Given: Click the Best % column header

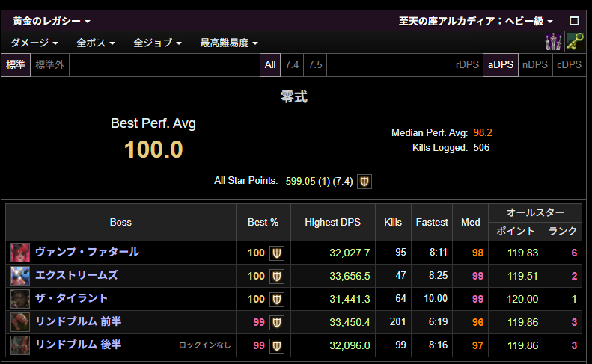Looking at the screenshot, I should (x=263, y=223).
